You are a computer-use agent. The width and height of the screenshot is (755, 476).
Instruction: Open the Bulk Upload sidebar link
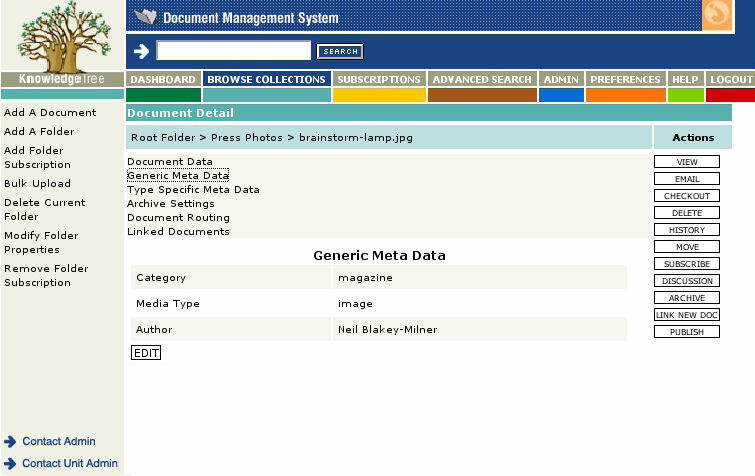tap(37, 184)
